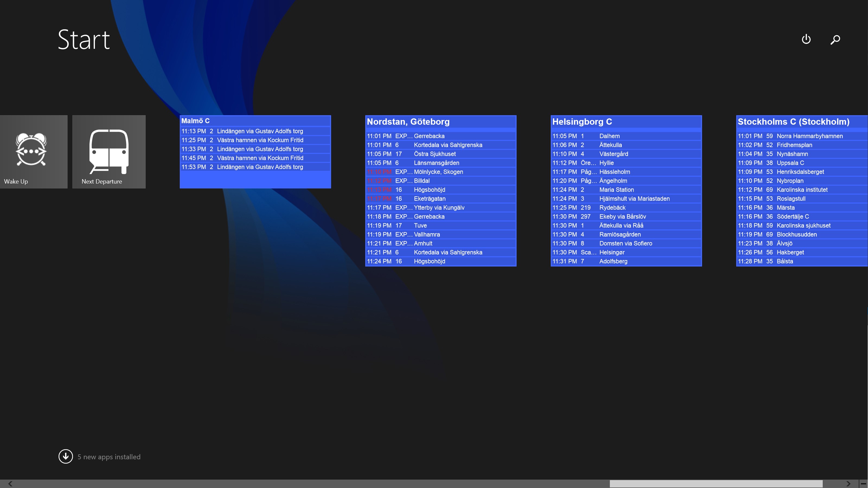Click the right scroll arrow
The width and height of the screenshot is (868, 488).
tap(848, 484)
